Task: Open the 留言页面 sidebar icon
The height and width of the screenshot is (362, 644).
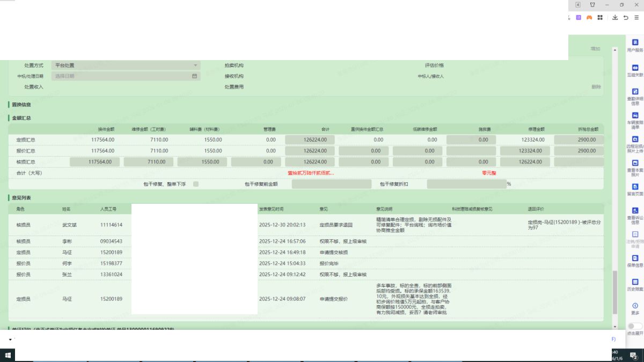Action: point(635,187)
